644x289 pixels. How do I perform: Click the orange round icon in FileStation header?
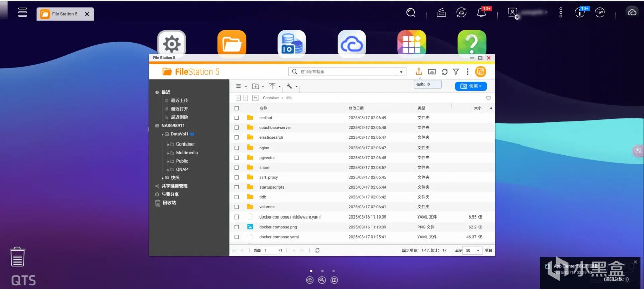(x=480, y=72)
